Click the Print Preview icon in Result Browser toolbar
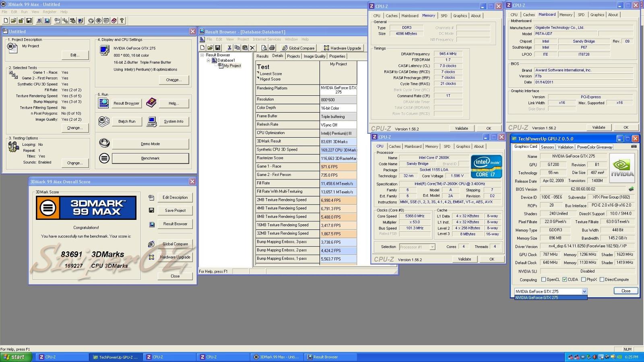The height and width of the screenshot is (362, 644). [x=264, y=48]
